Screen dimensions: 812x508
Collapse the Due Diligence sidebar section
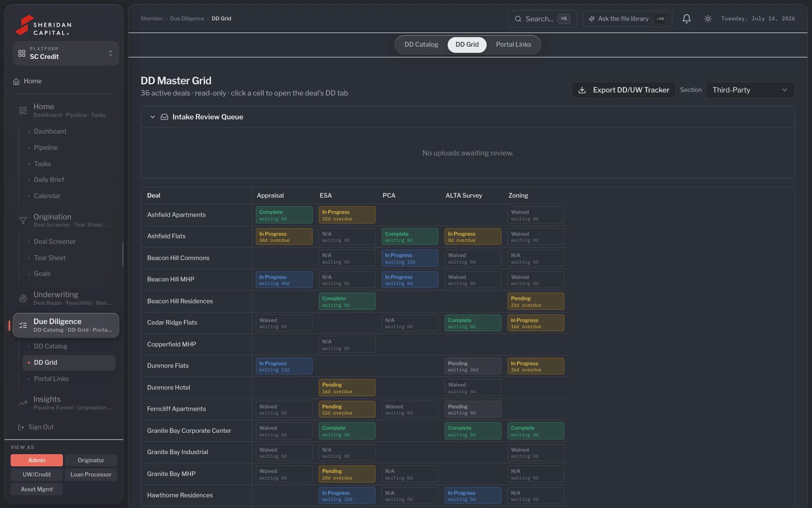pos(66,325)
